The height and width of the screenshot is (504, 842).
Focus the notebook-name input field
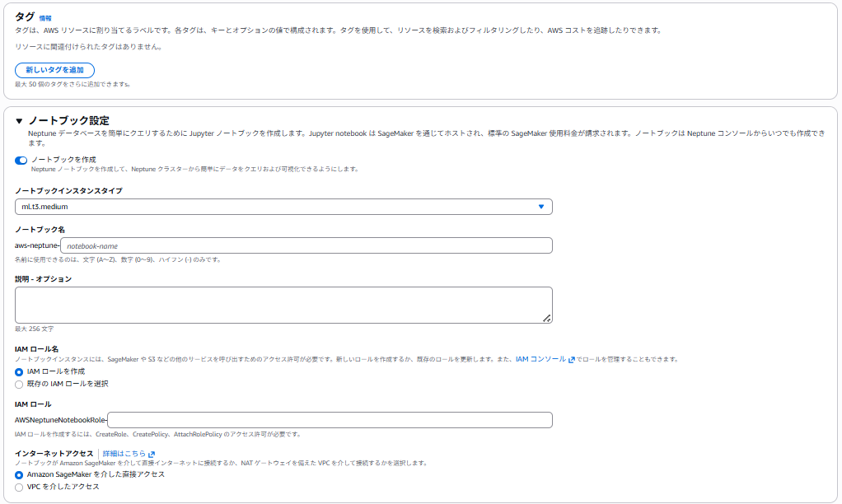click(306, 246)
